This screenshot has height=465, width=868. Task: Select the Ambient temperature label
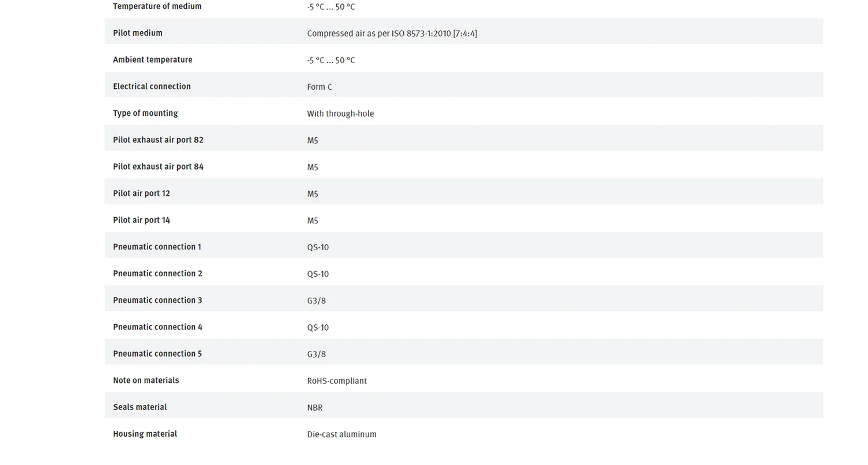(152, 60)
